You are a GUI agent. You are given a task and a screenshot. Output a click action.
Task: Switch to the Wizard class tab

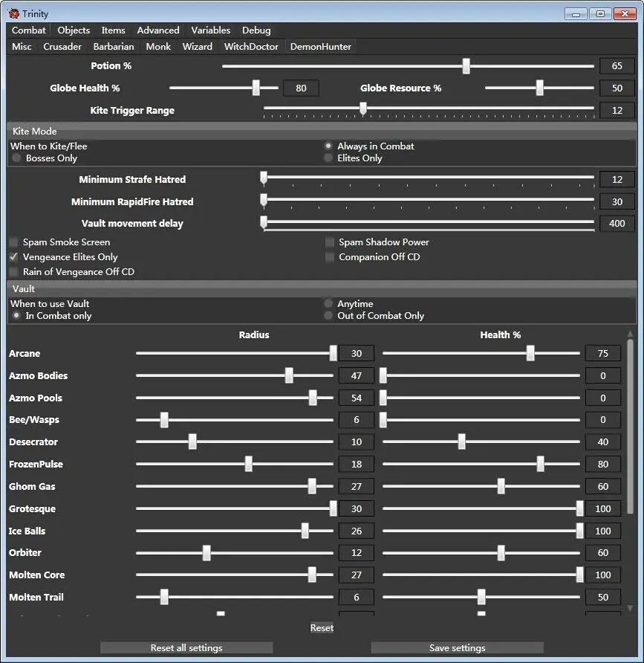click(x=198, y=47)
